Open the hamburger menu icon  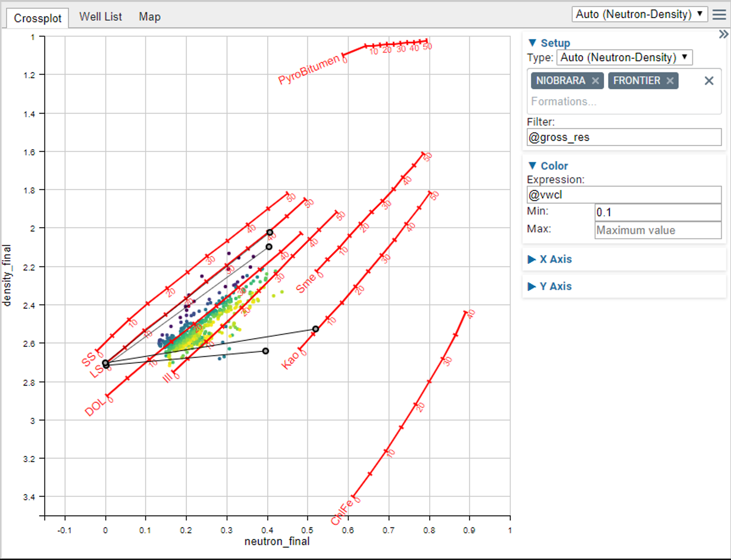point(719,14)
